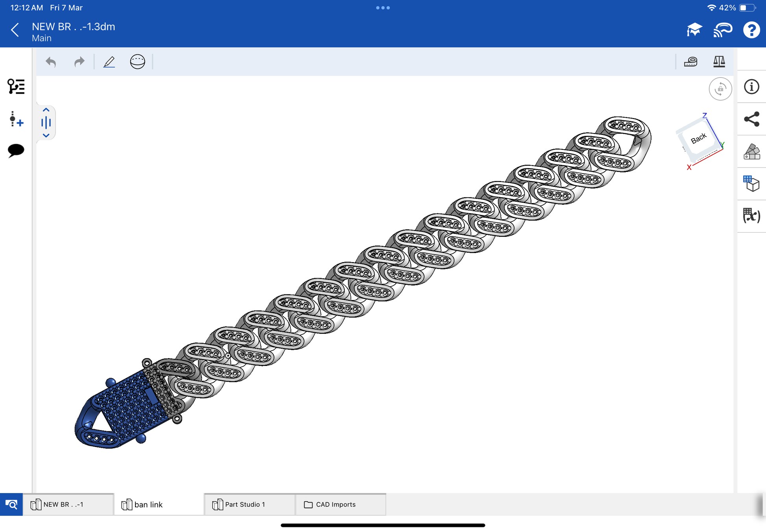The height and width of the screenshot is (532, 766).
Task: Collapse panel with the down chevron
Action: pyautogui.click(x=46, y=136)
